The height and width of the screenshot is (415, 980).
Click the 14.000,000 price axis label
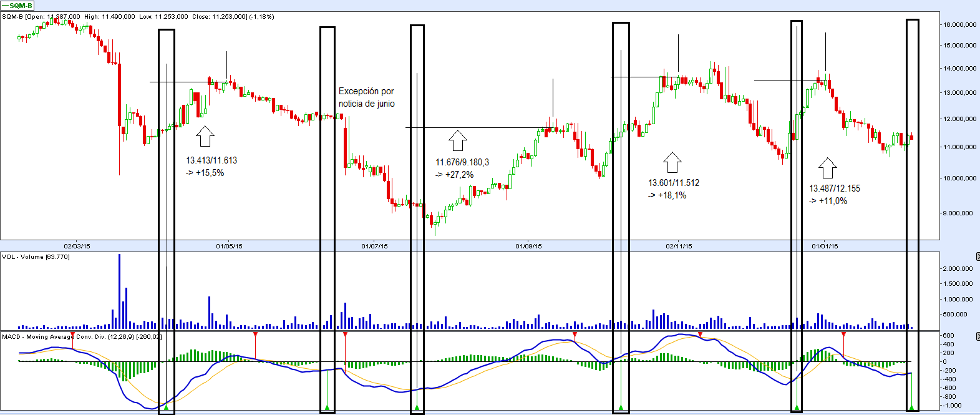(x=960, y=69)
